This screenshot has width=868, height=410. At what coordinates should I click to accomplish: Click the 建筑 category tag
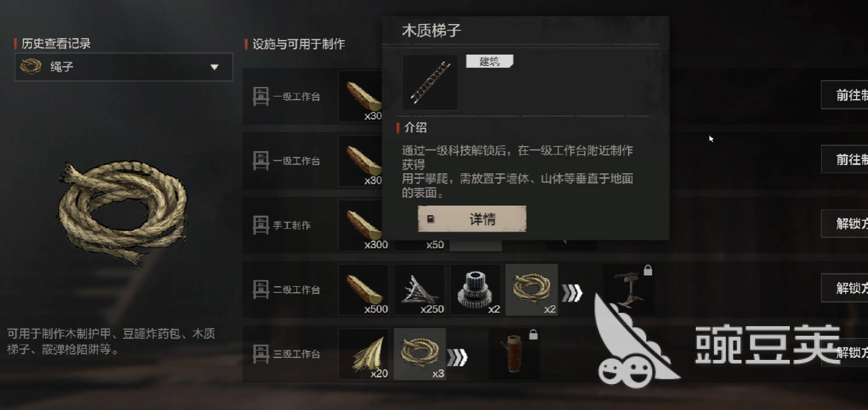pos(489,62)
